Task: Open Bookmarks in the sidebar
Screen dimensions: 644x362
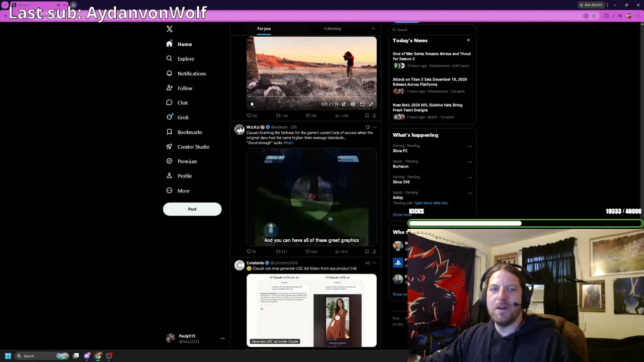Action: [184, 132]
